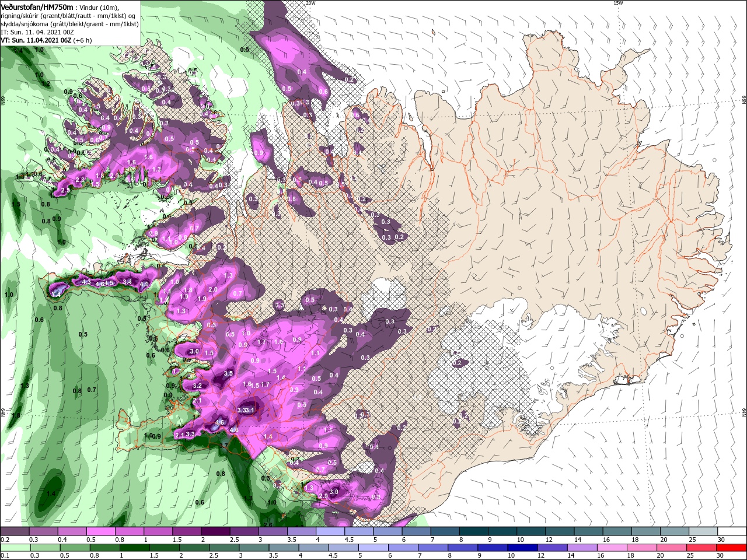
Task: Click the 'rigning/skúrir' legend description line
Action: 69,16
